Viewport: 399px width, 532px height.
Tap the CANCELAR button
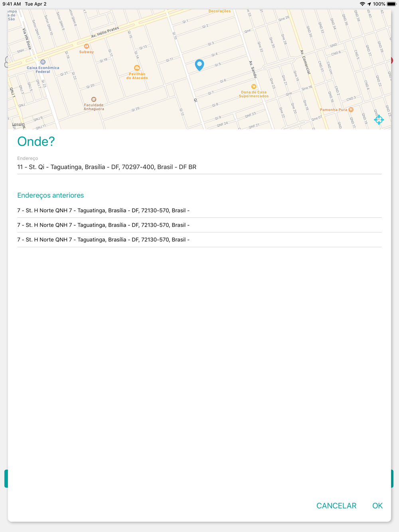coord(336,506)
